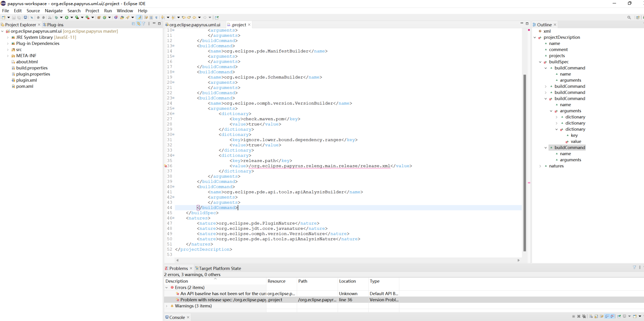
Task: Expand the META-INF folder node
Action: 8,56
